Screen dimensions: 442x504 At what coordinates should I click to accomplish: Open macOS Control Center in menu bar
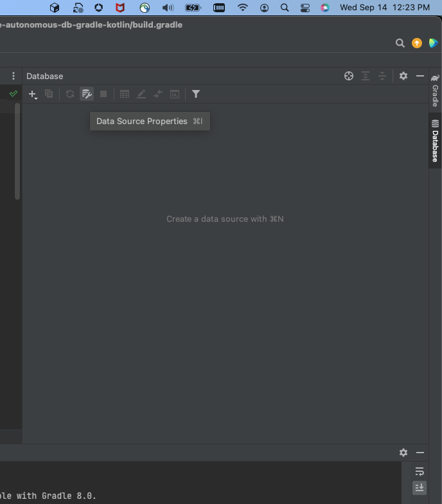[x=305, y=8]
